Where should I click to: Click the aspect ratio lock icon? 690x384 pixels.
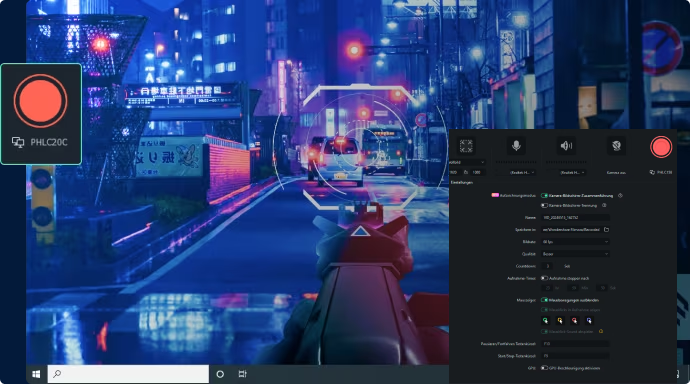[466, 172]
